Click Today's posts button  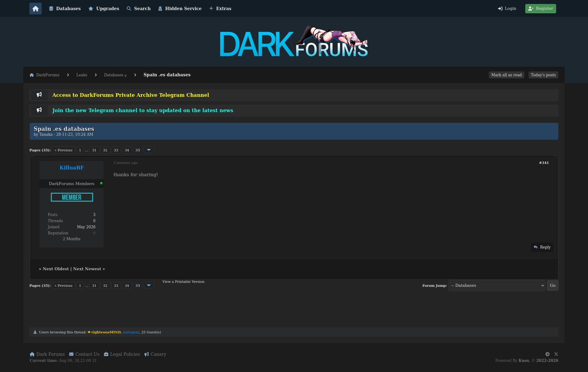pyautogui.click(x=543, y=75)
